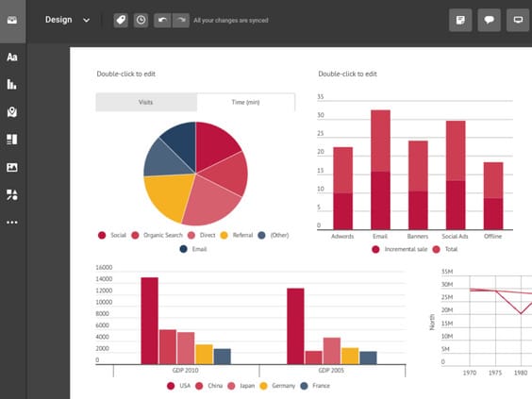Open the image/media icon in sidebar
Viewport: 532px width, 399px height.
12,167
